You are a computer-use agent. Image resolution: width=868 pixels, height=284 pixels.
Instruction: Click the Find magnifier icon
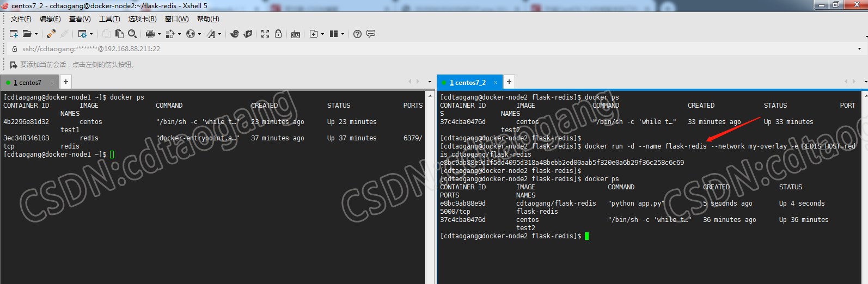(132, 34)
